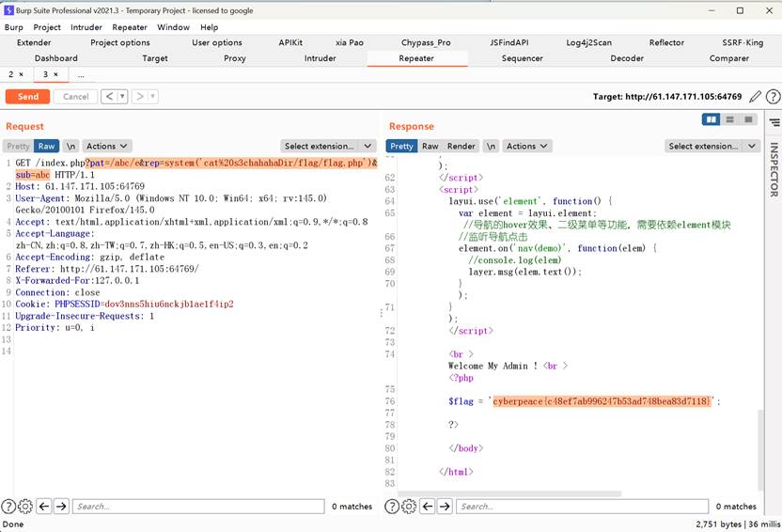
Task: Switch to Log4j2Scan tab
Action: (x=588, y=42)
